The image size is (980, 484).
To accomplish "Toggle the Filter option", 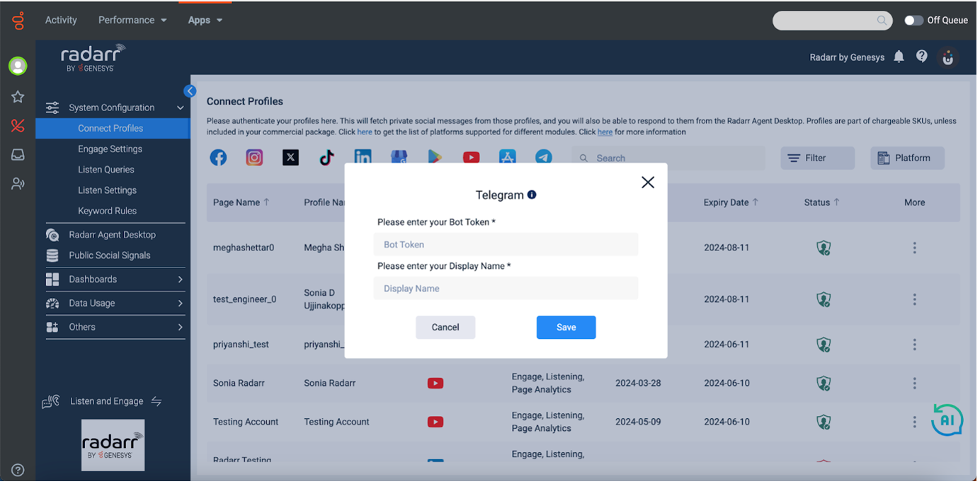I will point(817,158).
